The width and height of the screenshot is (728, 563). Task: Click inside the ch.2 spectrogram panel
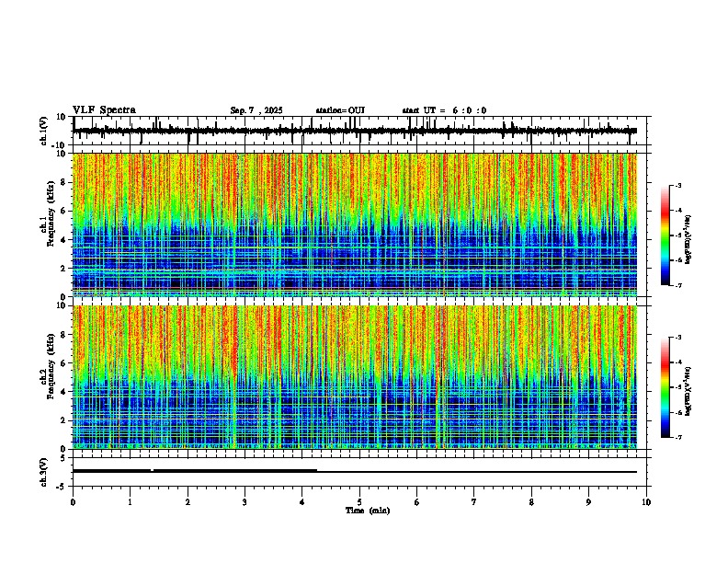355,377
